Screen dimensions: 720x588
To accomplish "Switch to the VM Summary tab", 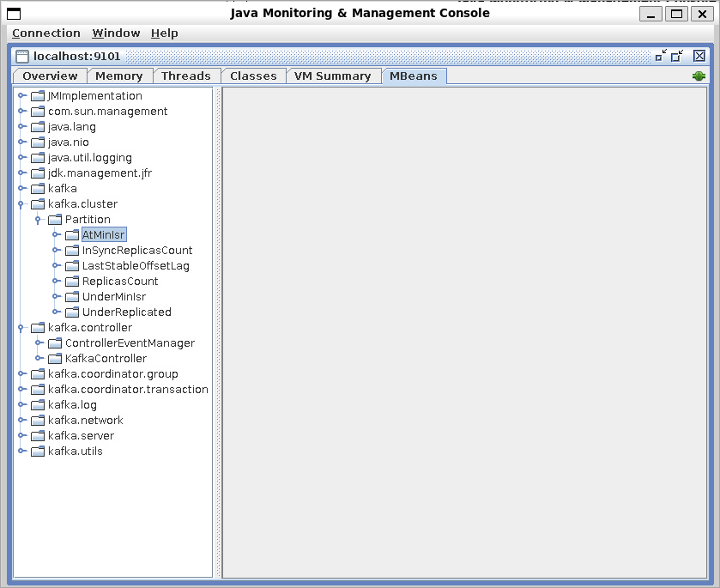I will (332, 76).
